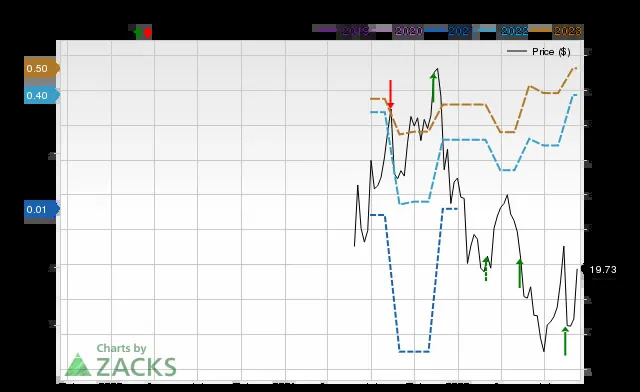This screenshot has width=640, height=392.
Task: Click the 2020 legend entry
Action: click(398, 31)
